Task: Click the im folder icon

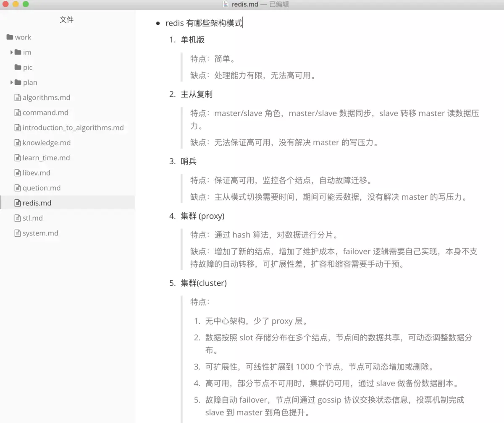Action: [18, 52]
